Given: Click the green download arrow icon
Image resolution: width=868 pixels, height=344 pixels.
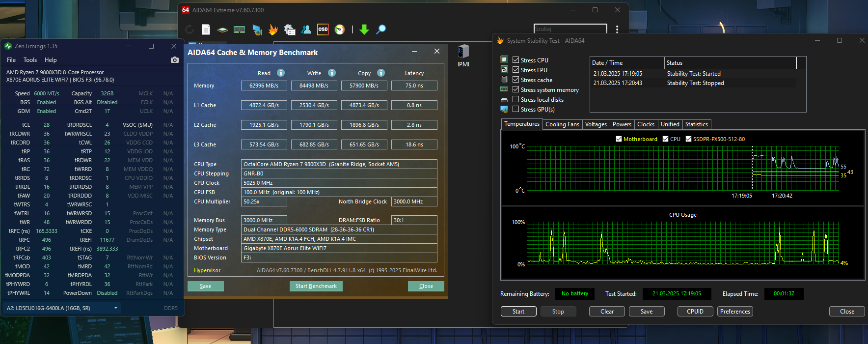Looking at the screenshot, I should [364, 29].
